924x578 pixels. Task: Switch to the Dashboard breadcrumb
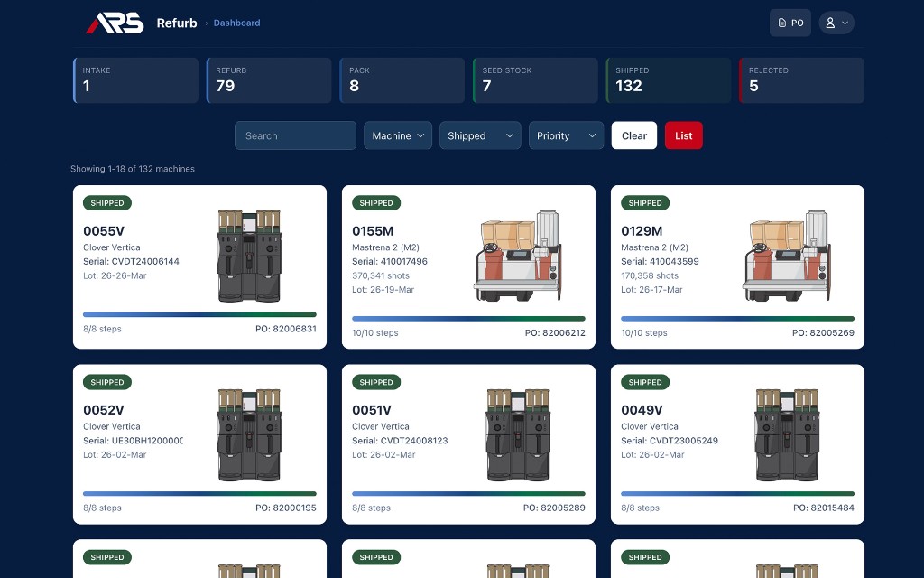pos(236,23)
